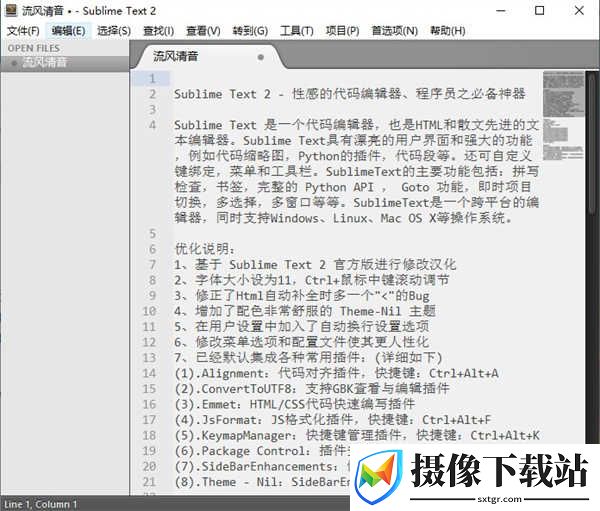Close the Sublime Text window
The image size is (600, 511).
coord(579,11)
